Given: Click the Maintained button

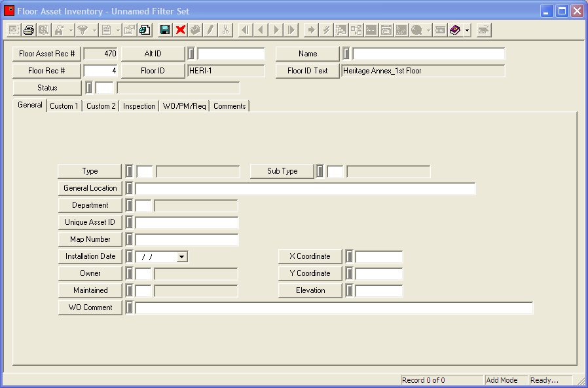Looking at the screenshot, I should (90, 290).
